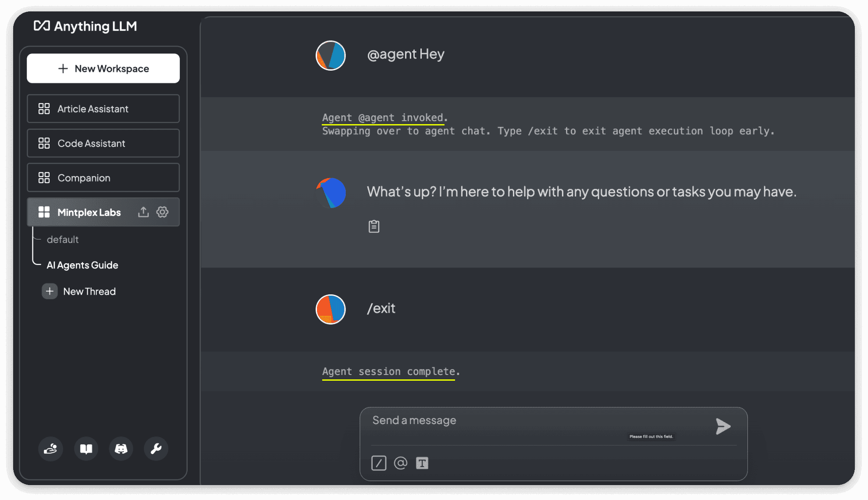The image size is (868, 500).
Task: Open the slash commands menu
Action: point(379,463)
